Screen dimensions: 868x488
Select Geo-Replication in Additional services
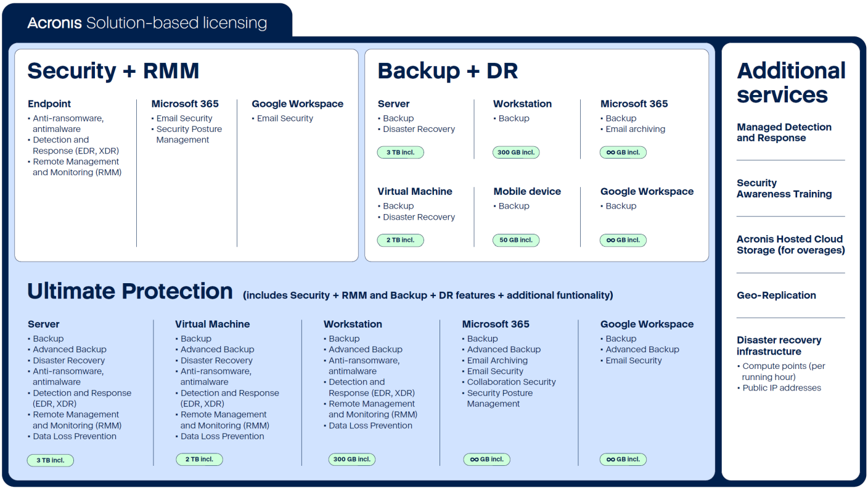[776, 296]
